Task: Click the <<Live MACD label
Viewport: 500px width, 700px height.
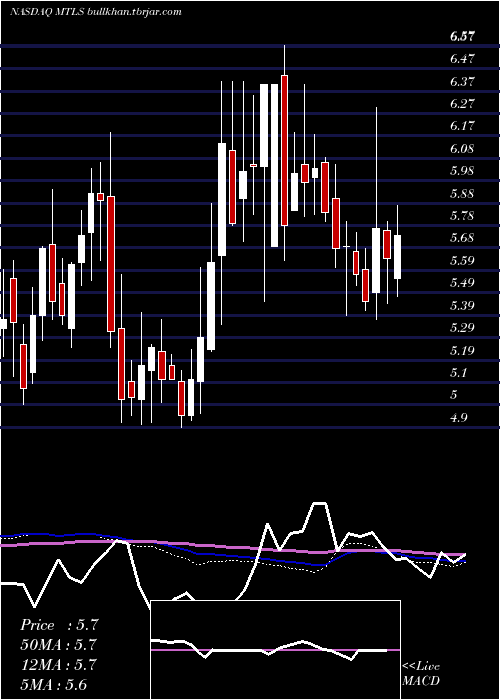Action: pos(421,674)
